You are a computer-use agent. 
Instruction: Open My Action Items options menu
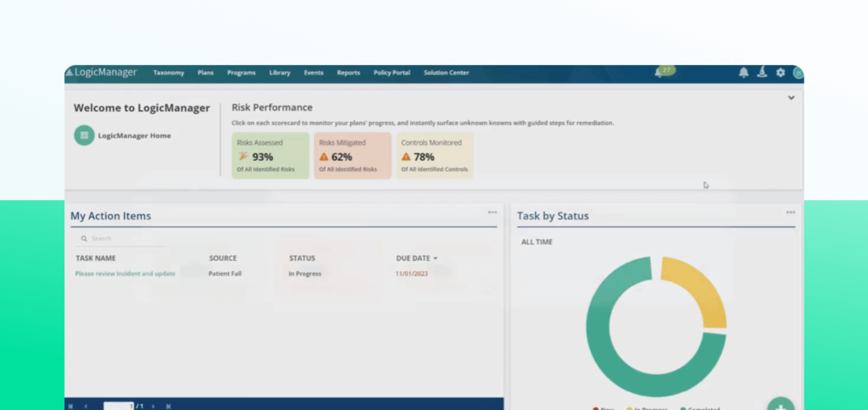492,213
